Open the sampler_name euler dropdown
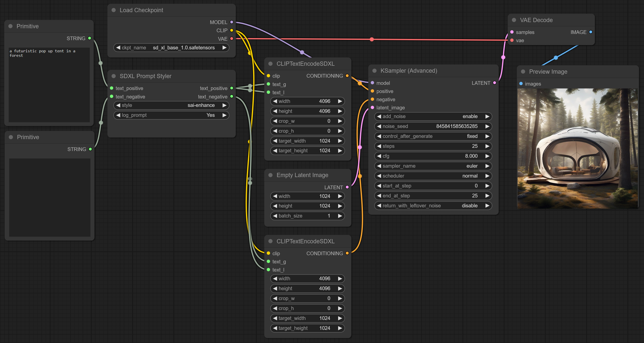The image size is (644, 343). pyautogui.click(x=433, y=166)
